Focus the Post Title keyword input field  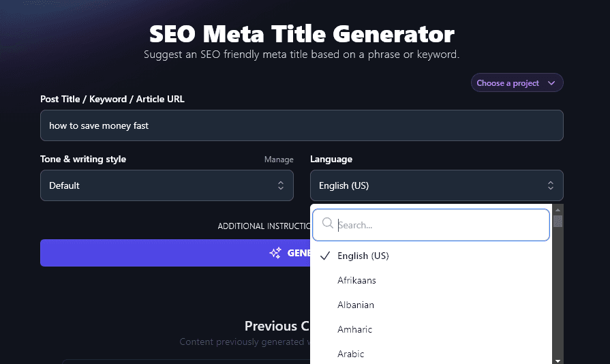(301, 125)
